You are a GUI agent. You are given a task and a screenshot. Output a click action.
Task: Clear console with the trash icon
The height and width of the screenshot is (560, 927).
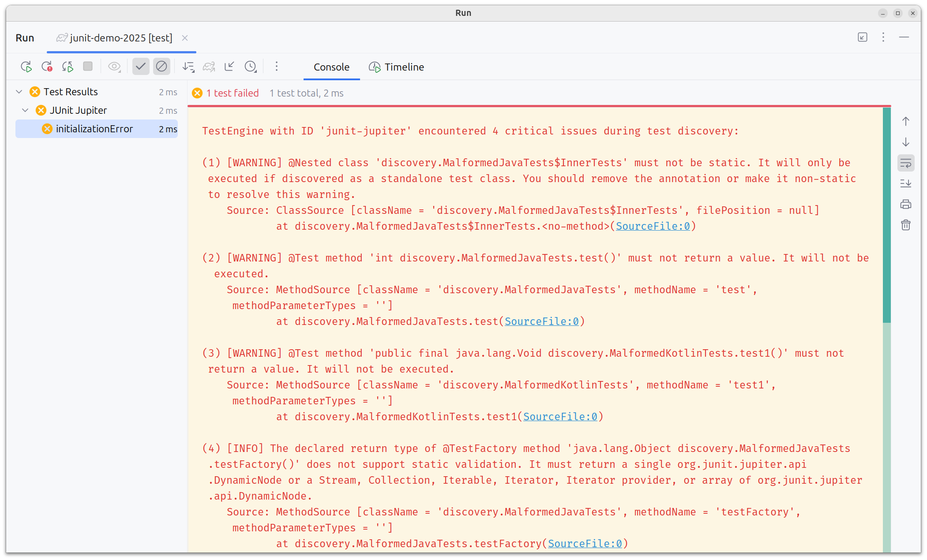[905, 225]
